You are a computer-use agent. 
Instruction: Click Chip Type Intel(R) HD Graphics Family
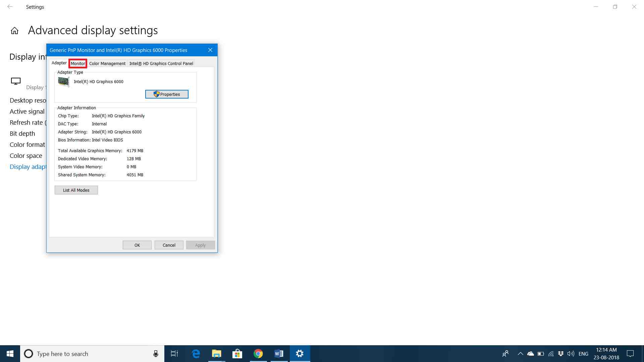[x=118, y=116]
